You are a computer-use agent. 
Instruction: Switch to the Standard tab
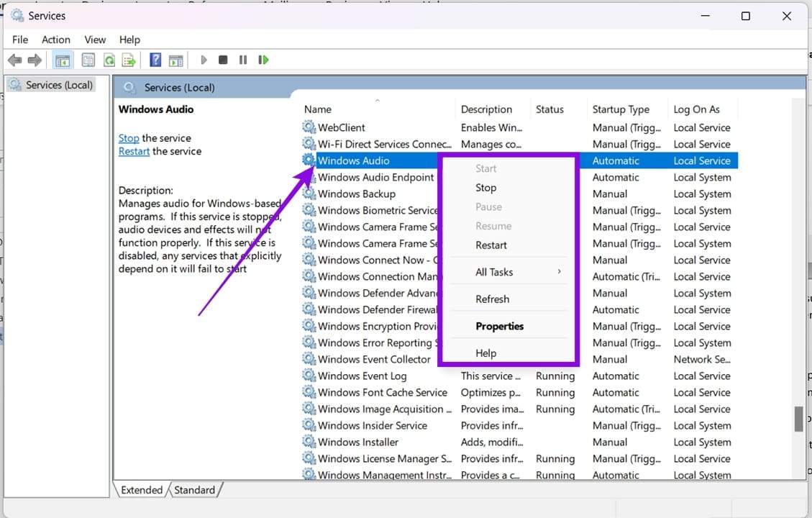click(x=194, y=489)
